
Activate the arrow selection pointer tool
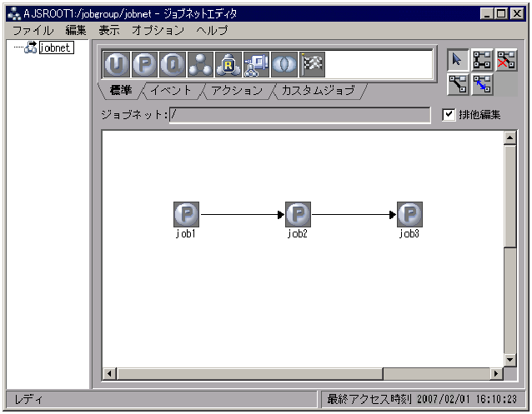tap(458, 60)
